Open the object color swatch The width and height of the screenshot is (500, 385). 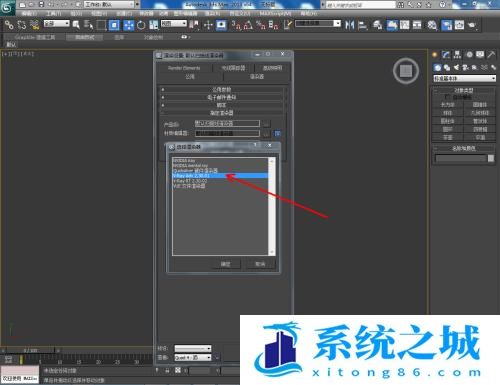pyautogui.click(x=491, y=158)
